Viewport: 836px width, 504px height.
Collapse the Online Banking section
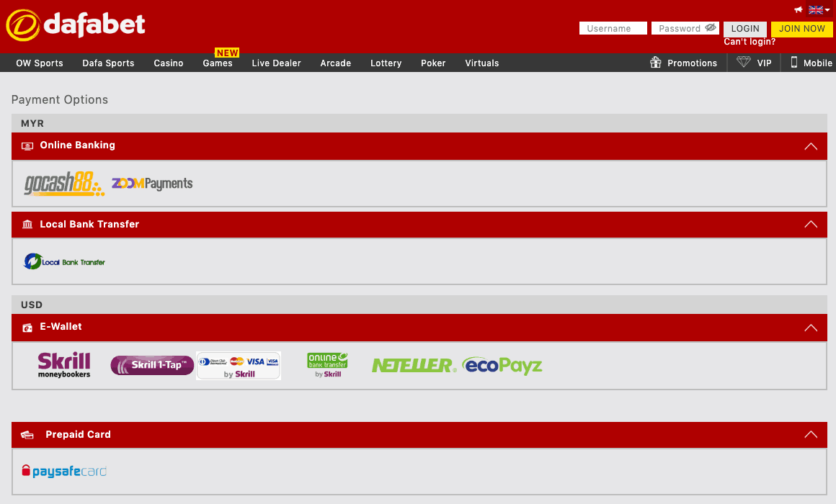[x=811, y=146]
